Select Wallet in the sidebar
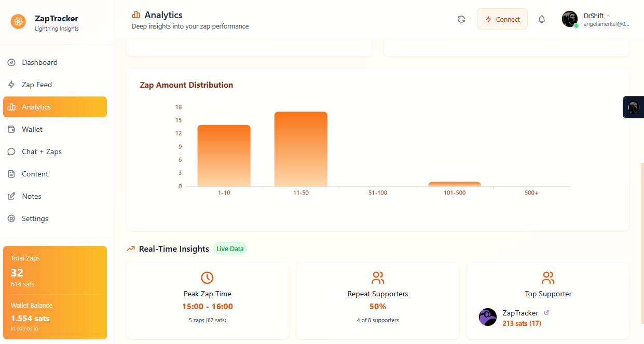This screenshot has height=344, width=644. [x=32, y=129]
